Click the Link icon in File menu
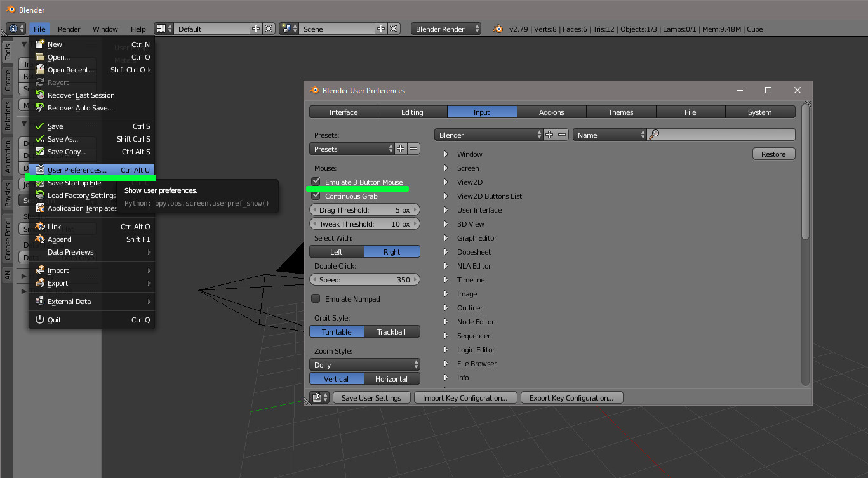The width and height of the screenshot is (868, 478). pyautogui.click(x=40, y=227)
